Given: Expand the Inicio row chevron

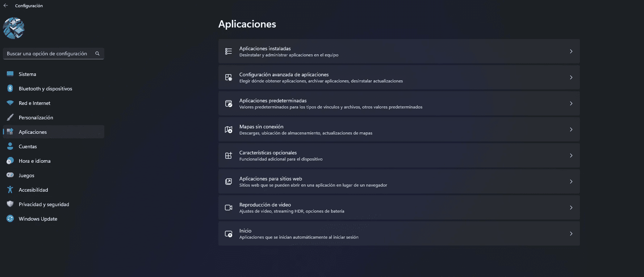Looking at the screenshot, I should coord(571,234).
